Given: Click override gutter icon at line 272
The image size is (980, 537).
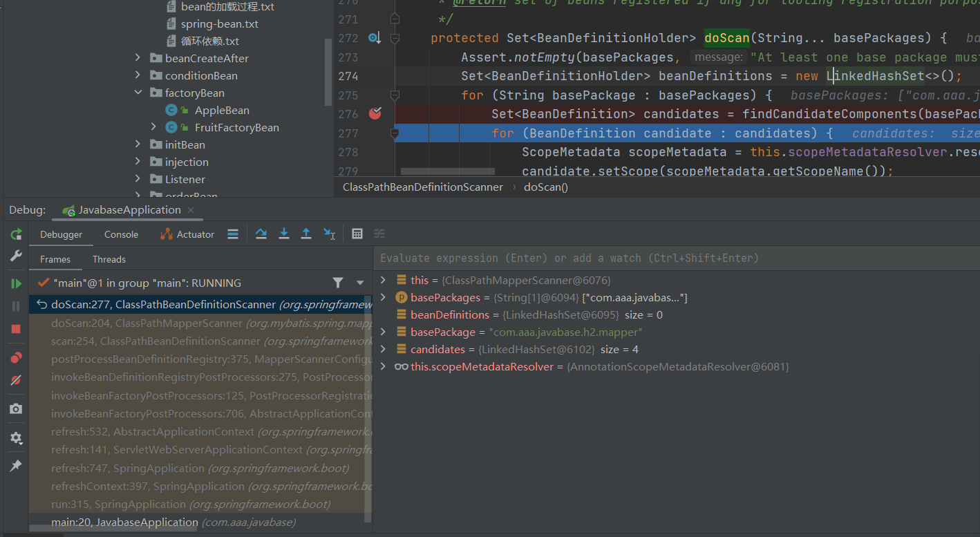Looking at the screenshot, I should (375, 38).
